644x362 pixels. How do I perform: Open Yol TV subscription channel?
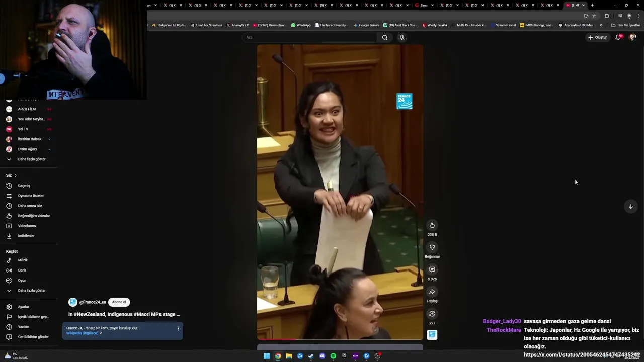[29, 129]
